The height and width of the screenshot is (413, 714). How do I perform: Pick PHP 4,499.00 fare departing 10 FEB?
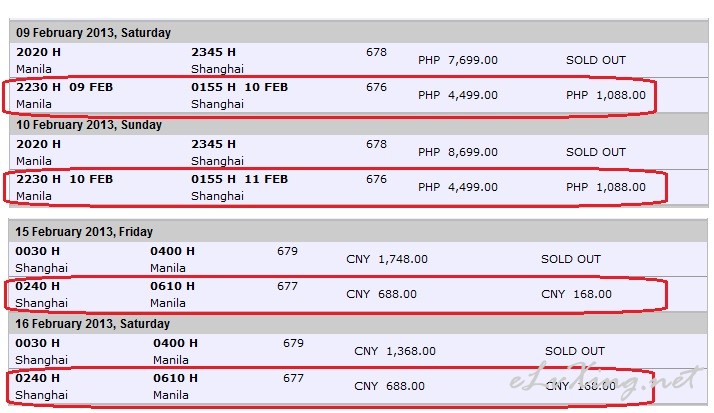(458, 187)
